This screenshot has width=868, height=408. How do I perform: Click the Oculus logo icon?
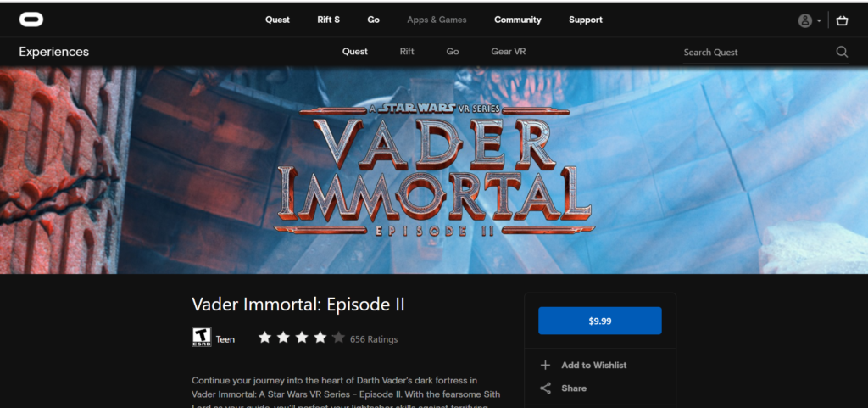[31, 20]
